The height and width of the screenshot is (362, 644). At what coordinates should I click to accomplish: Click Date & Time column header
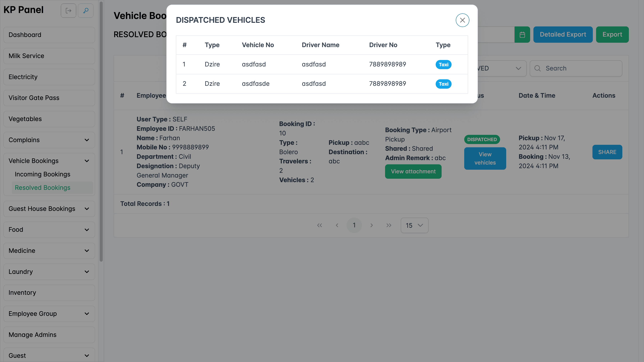tap(537, 95)
